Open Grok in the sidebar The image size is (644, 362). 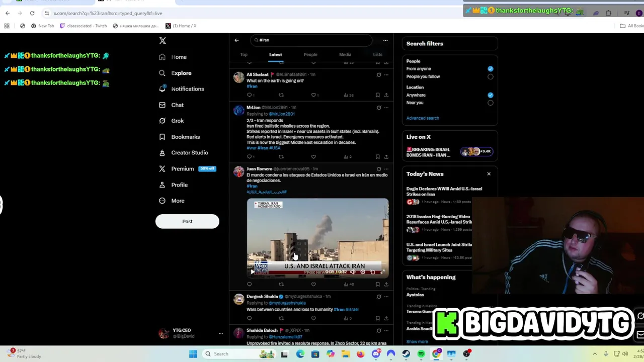(x=171, y=121)
